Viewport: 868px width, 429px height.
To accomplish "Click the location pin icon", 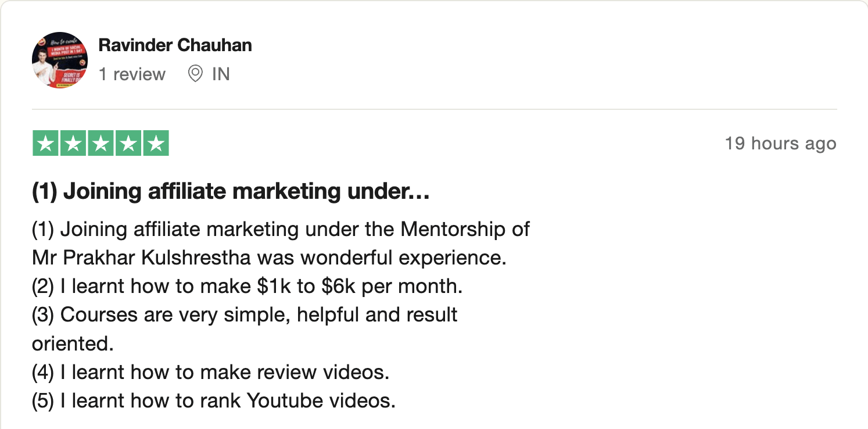I will click(x=196, y=74).
